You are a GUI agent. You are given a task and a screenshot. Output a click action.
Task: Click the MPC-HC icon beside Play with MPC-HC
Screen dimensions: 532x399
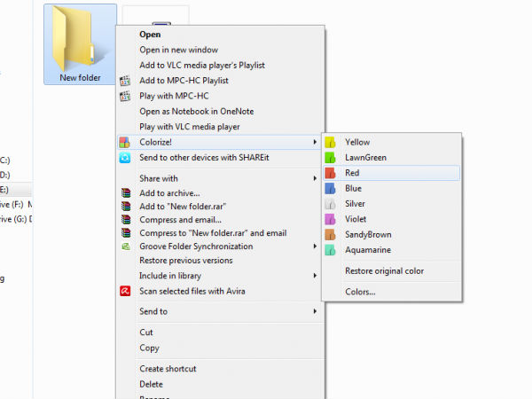tap(125, 96)
